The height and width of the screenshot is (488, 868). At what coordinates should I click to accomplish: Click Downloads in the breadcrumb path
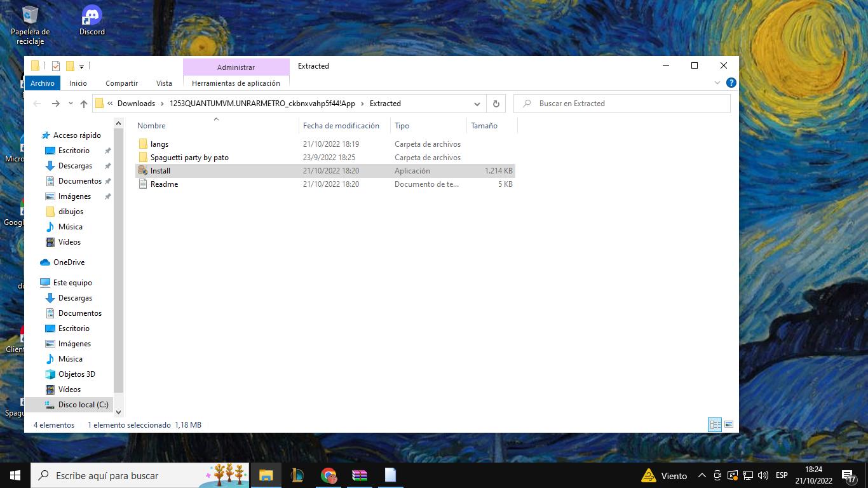click(136, 104)
